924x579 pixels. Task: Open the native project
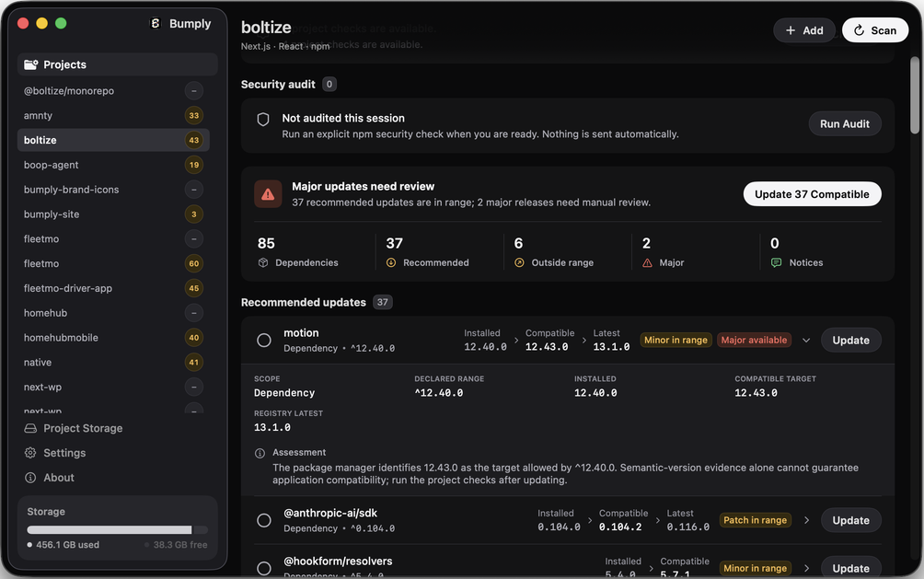pyautogui.click(x=113, y=362)
